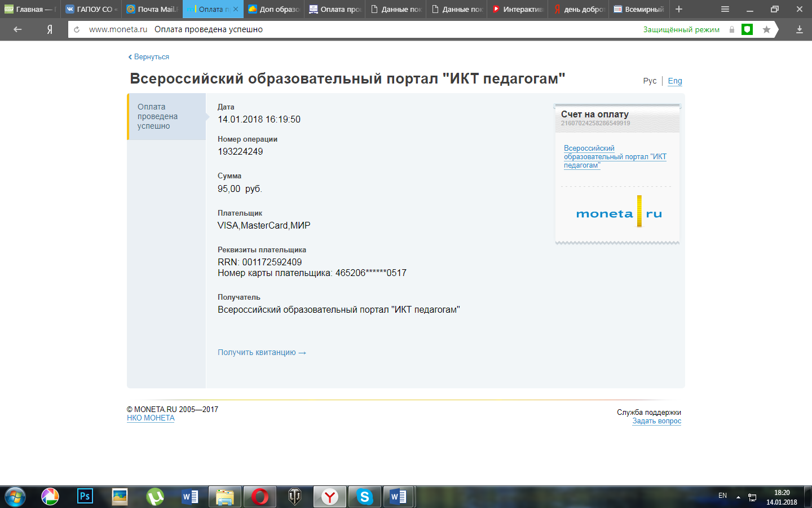Click the green Protect shield icon
This screenshot has height=508, width=812.
coord(747,29)
